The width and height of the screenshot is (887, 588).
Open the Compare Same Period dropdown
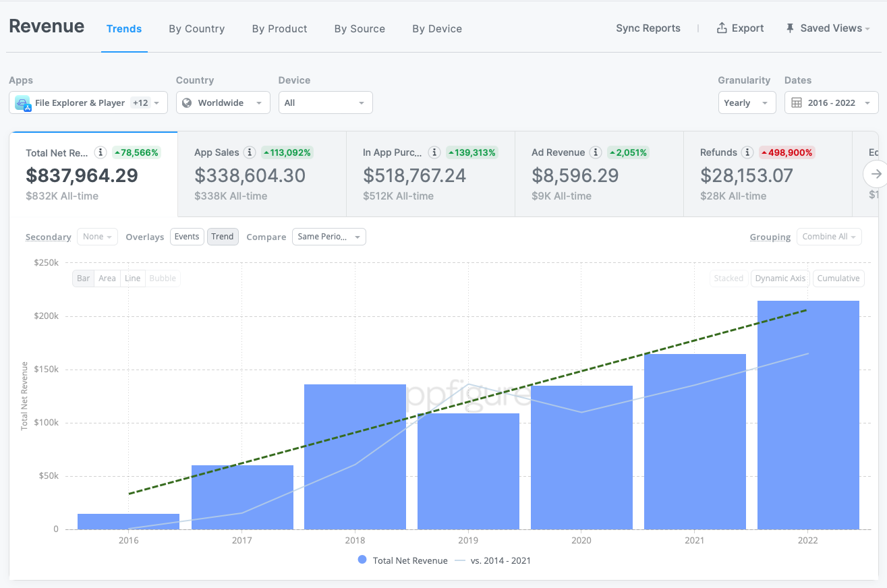pos(328,237)
